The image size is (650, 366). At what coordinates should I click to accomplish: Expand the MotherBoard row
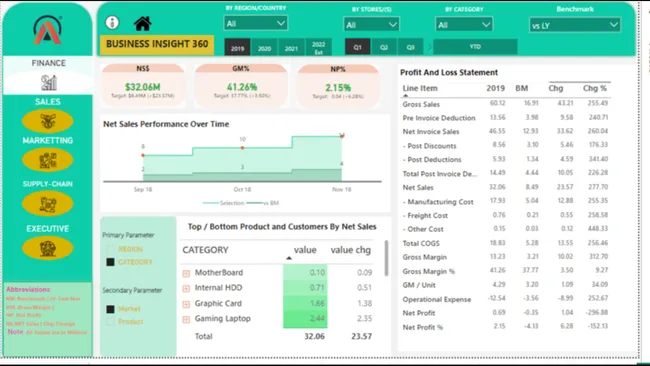point(186,273)
